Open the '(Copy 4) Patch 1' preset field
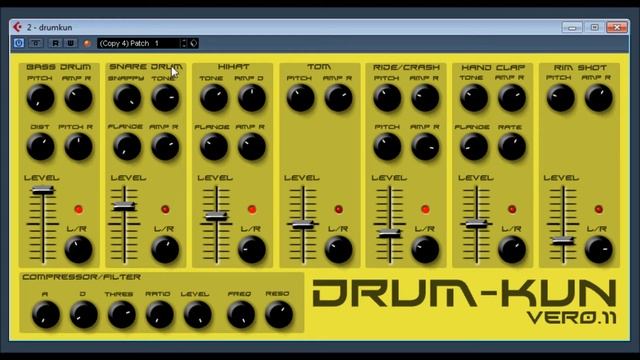640x360 pixels. (139, 43)
